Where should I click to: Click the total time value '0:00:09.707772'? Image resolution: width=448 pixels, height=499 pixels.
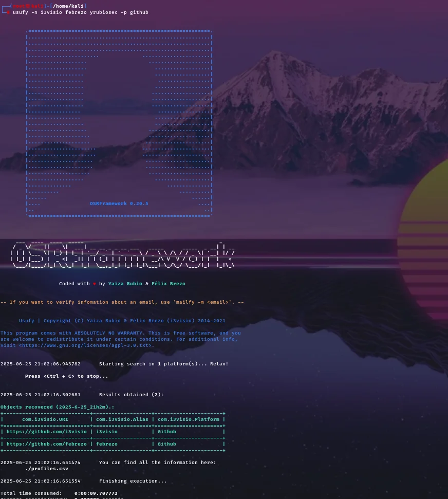[x=96, y=493]
